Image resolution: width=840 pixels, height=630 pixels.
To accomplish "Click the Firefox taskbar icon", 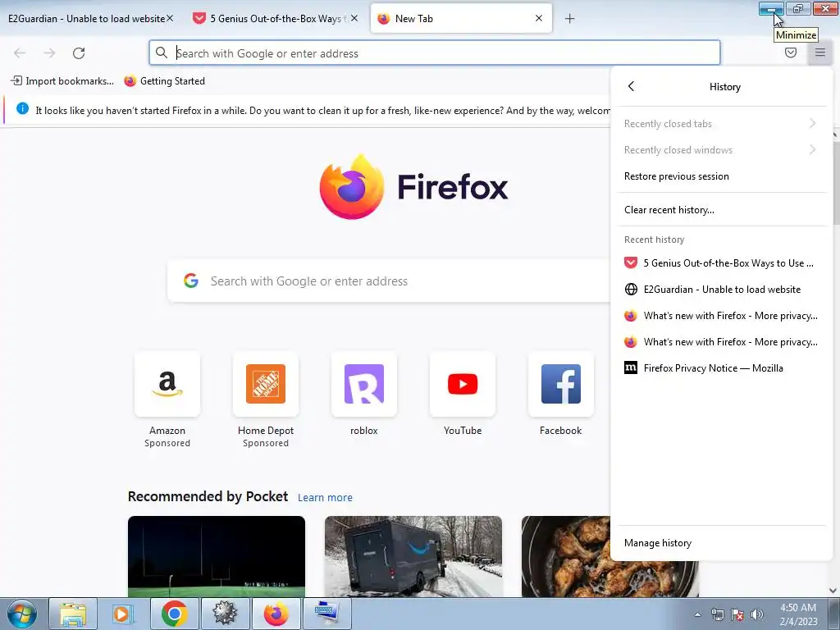I will [x=276, y=614].
